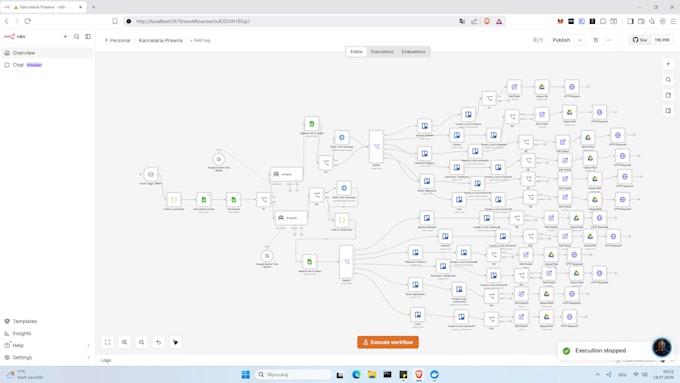Screen dimensions: 680x383
Task: Switch to the Executions tab
Action: 382,52
